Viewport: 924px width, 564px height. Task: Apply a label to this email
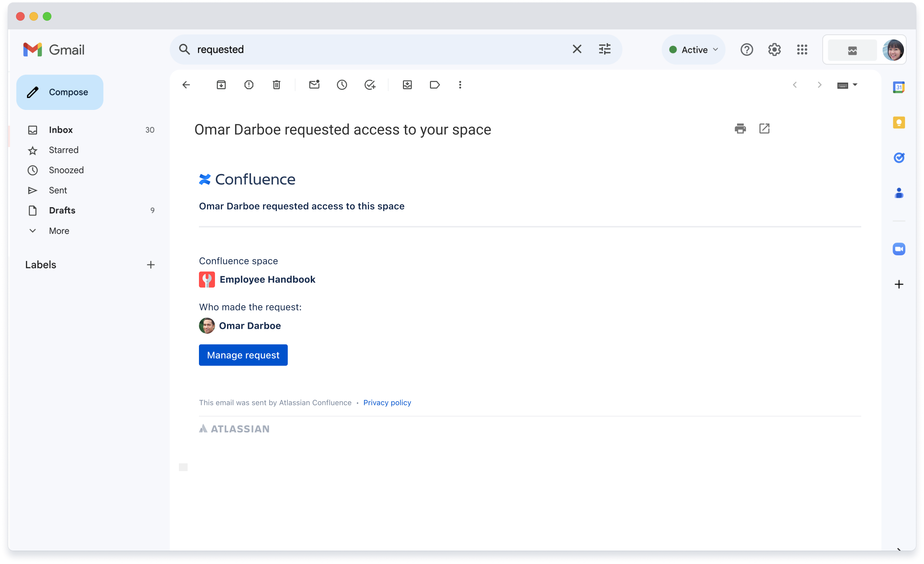click(x=434, y=85)
